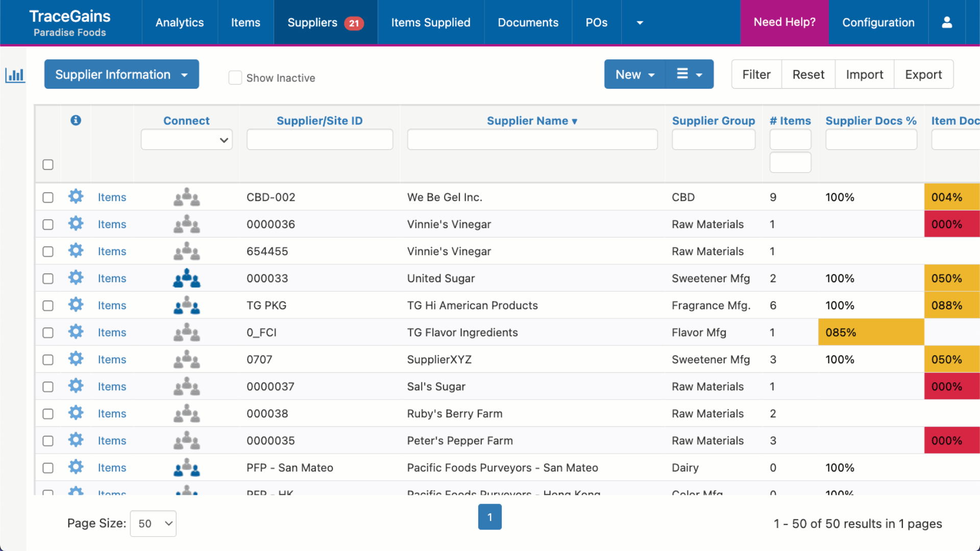Viewport: 980px width, 551px height.
Task: Check the row for TG Hi American Products
Action: pyautogui.click(x=48, y=306)
